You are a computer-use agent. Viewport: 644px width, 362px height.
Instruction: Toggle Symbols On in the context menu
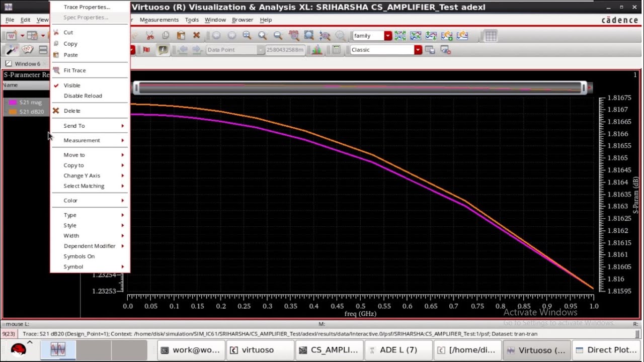[x=79, y=256]
